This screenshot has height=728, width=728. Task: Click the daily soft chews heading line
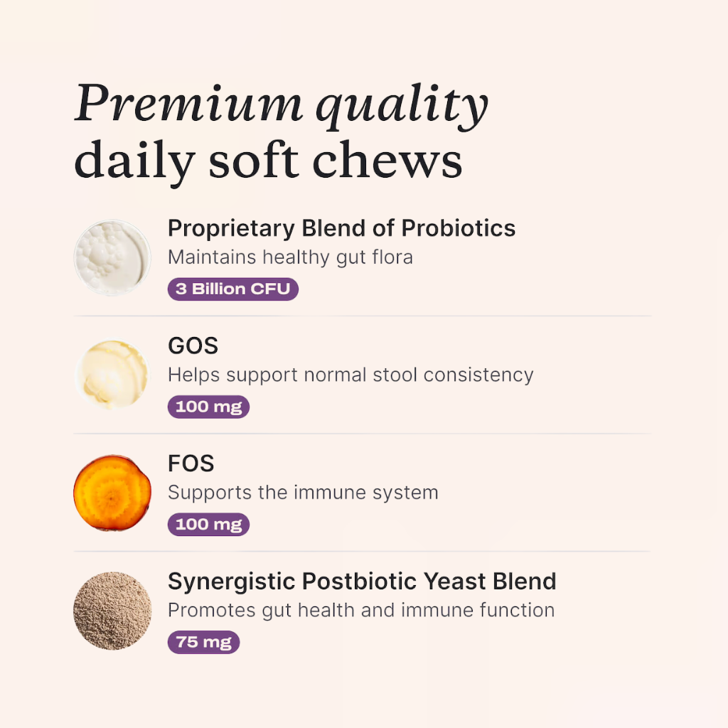[268, 161]
